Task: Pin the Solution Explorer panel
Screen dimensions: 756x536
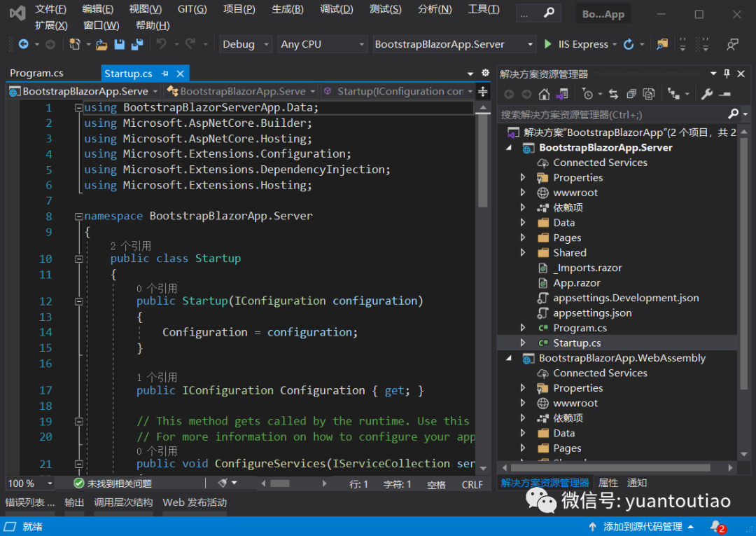Action: (727, 74)
